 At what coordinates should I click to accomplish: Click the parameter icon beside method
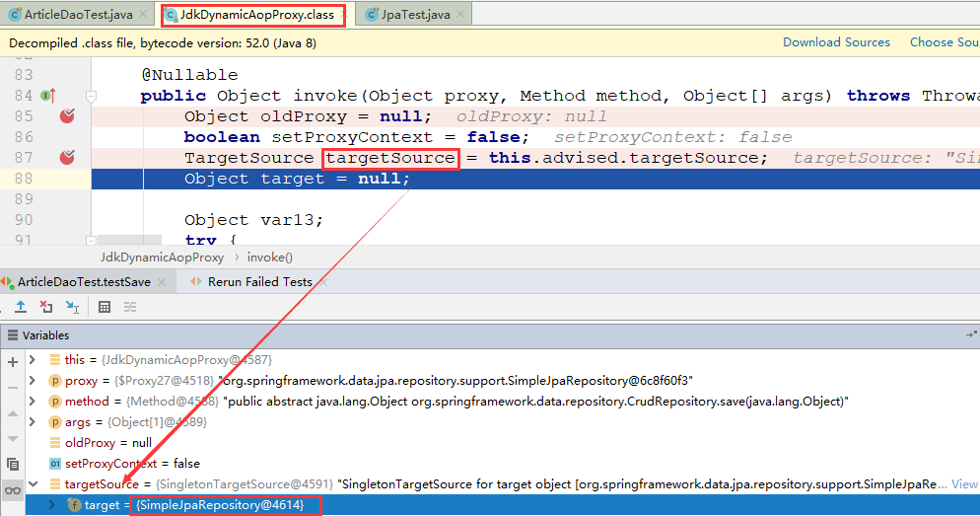[55, 401]
